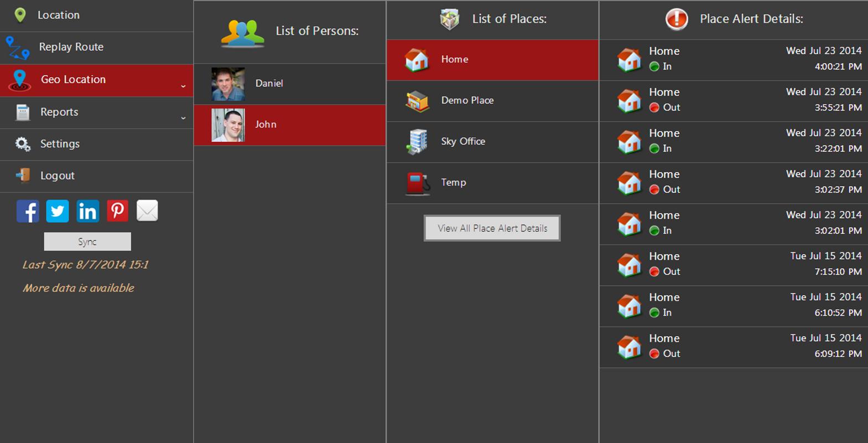Click the Last Sync 8/7/2014 text
The image size is (868, 443).
(85, 265)
